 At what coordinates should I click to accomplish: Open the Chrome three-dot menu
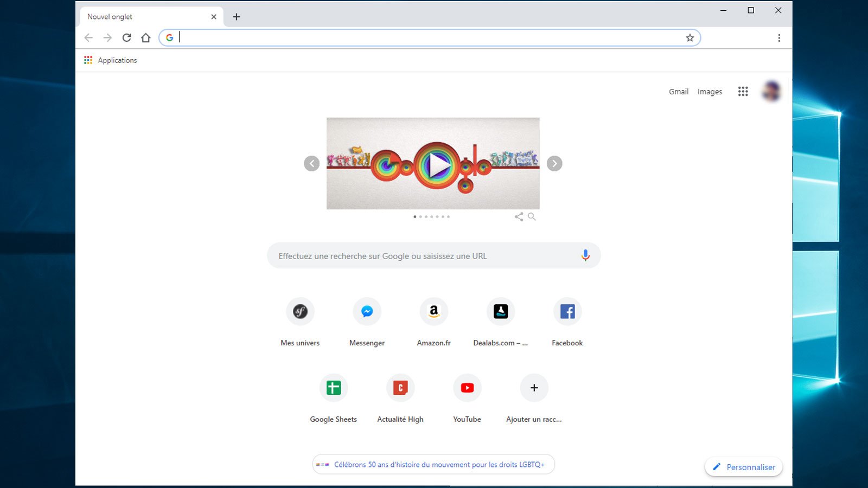779,38
